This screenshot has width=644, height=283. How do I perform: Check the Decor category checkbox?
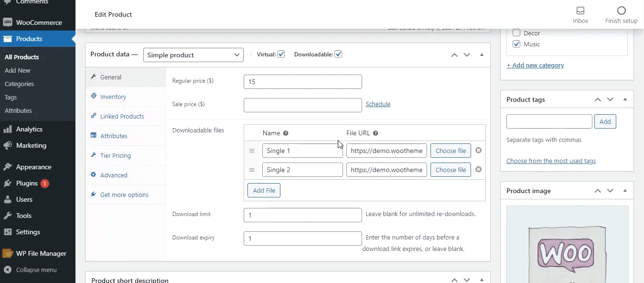(x=516, y=33)
